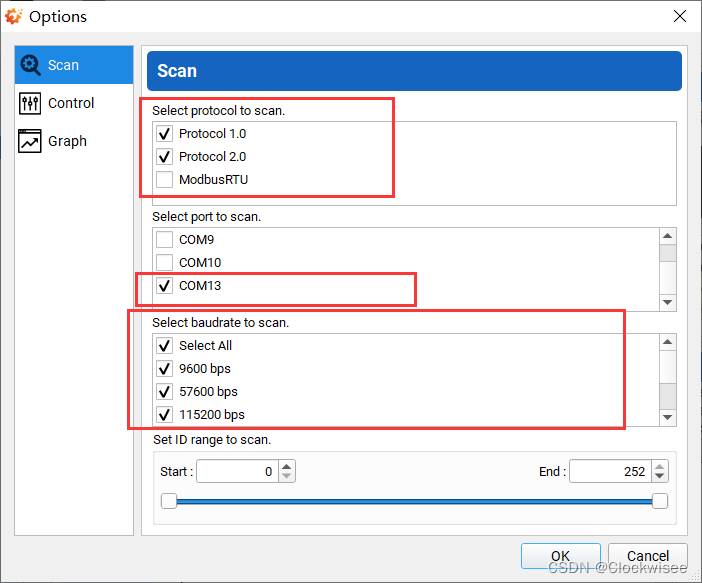
Task: Click the Start ID input field
Action: coord(237,472)
